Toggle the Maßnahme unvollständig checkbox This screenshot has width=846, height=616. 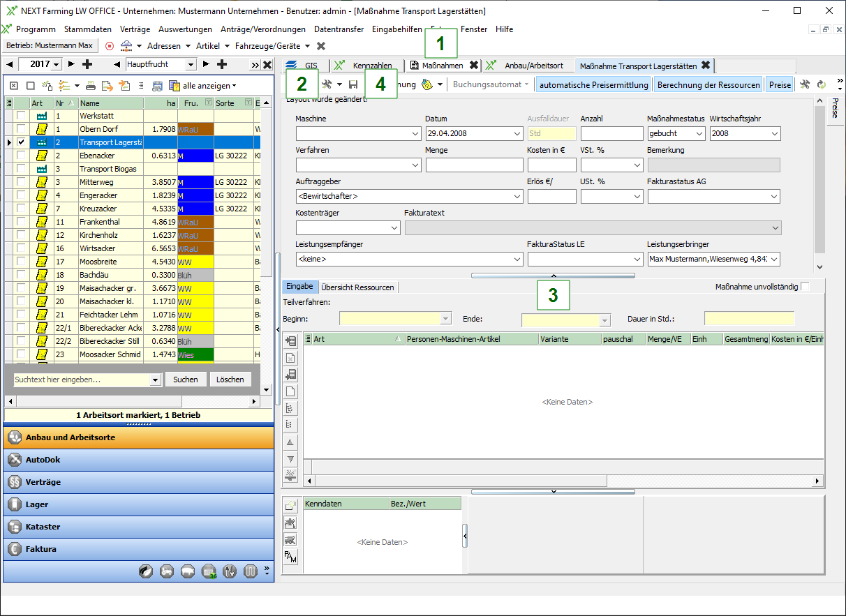click(x=806, y=287)
